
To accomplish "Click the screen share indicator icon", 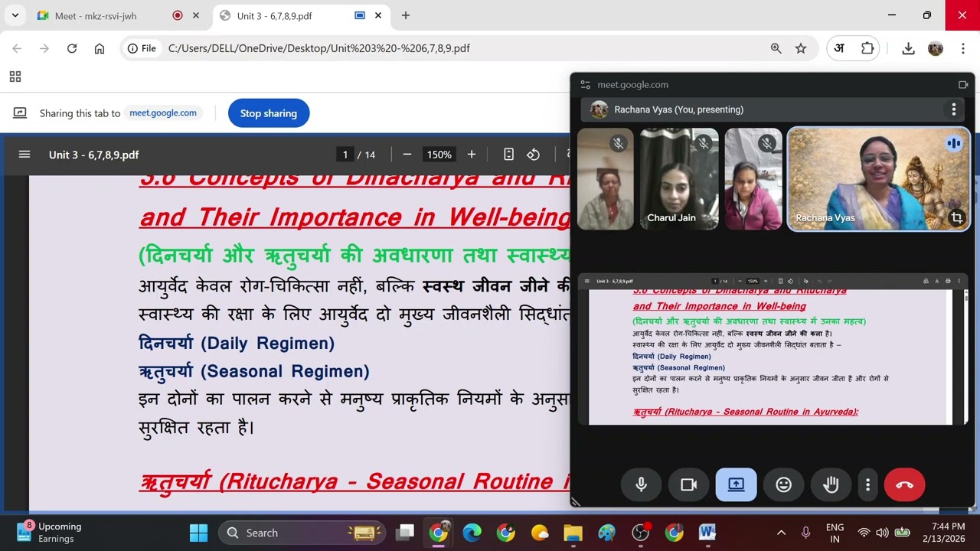I will pos(20,113).
